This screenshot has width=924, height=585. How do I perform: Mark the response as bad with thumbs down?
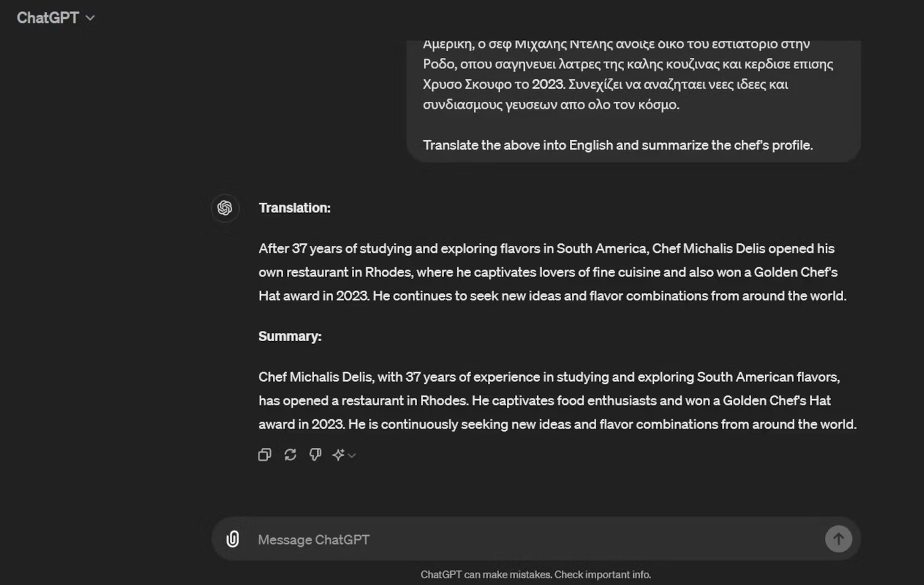[315, 455]
